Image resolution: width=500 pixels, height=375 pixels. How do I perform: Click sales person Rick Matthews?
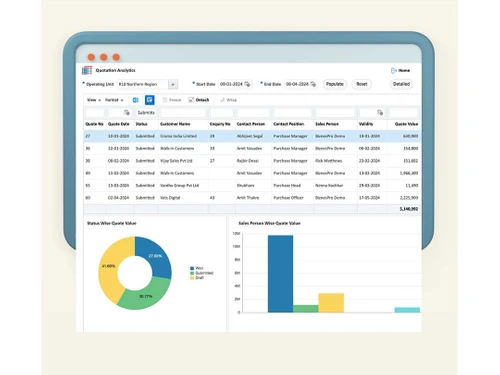click(x=329, y=161)
